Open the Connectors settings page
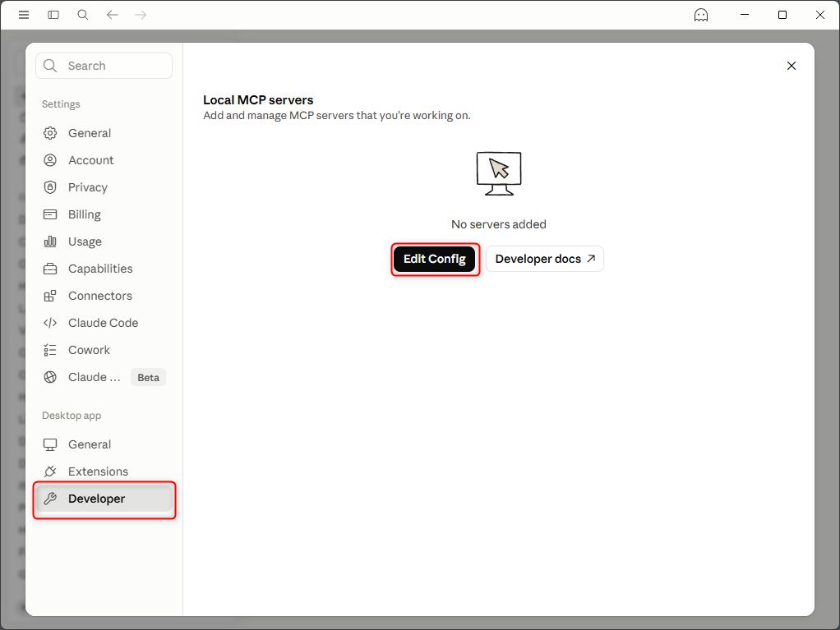 point(104,296)
